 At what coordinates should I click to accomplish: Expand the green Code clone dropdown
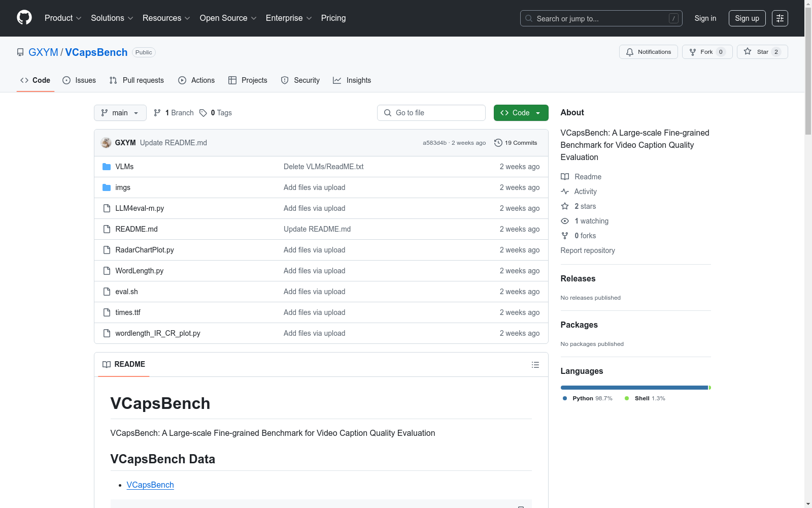tap(521, 113)
